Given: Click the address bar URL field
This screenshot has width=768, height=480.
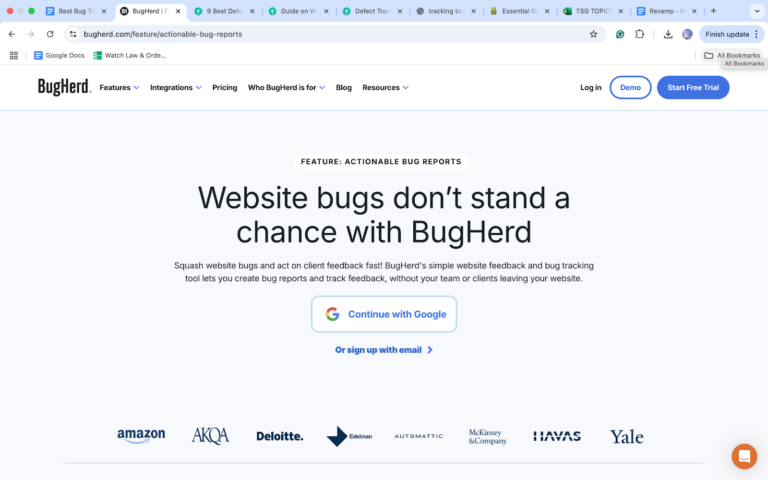Looking at the screenshot, I should click(333, 34).
